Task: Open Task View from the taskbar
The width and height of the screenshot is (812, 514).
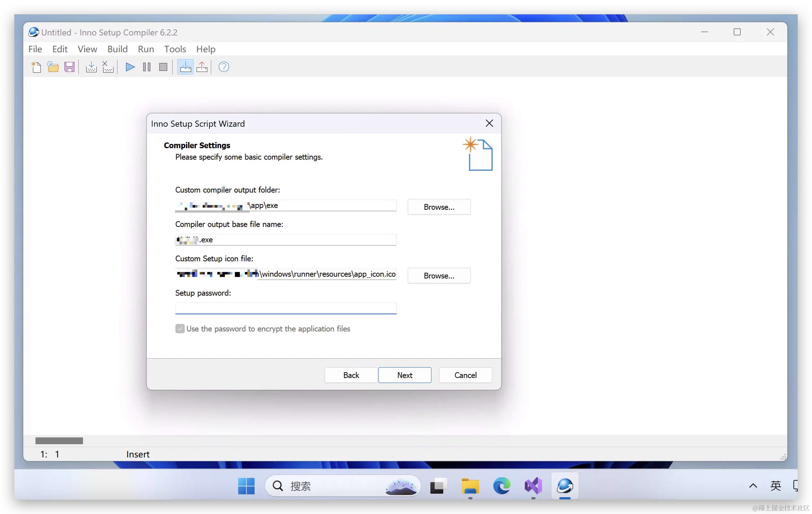Action: click(439, 486)
